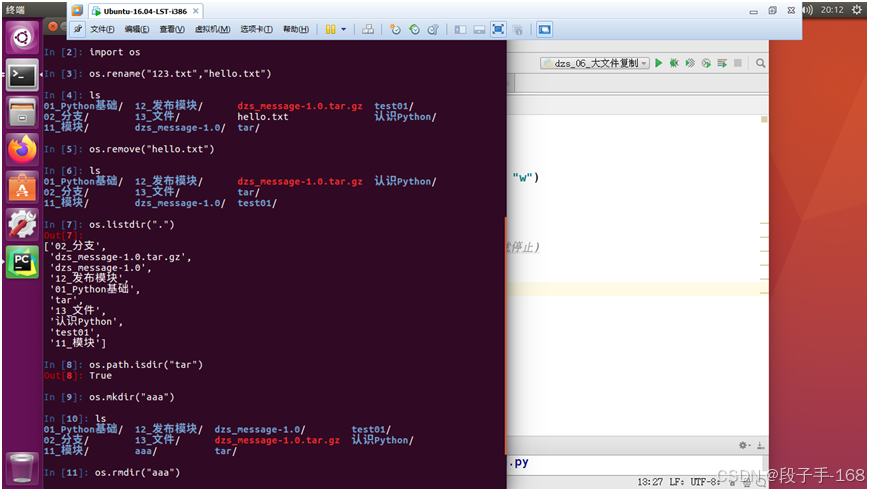Screen dimensions: 869x491
Task: Open the 查看(V) menu
Action: (x=172, y=29)
